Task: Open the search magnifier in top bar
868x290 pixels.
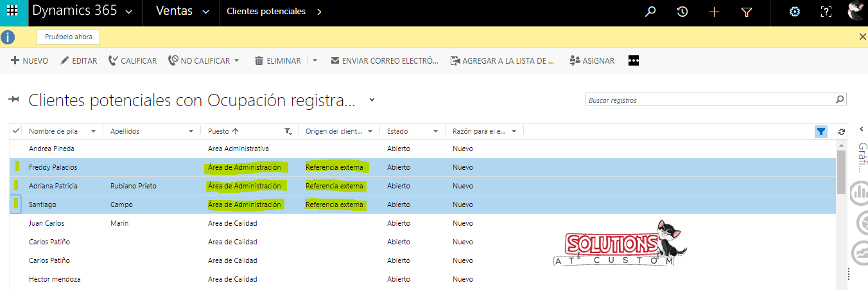Action: pyautogui.click(x=650, y=12)
